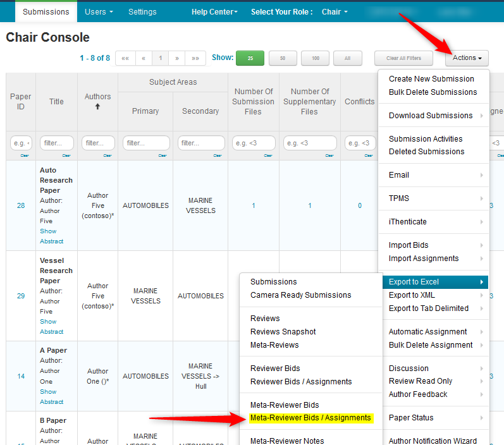Sort by Authors column arrow icon
This screenshot has height=445, width=504.
[x=97, y=107]
